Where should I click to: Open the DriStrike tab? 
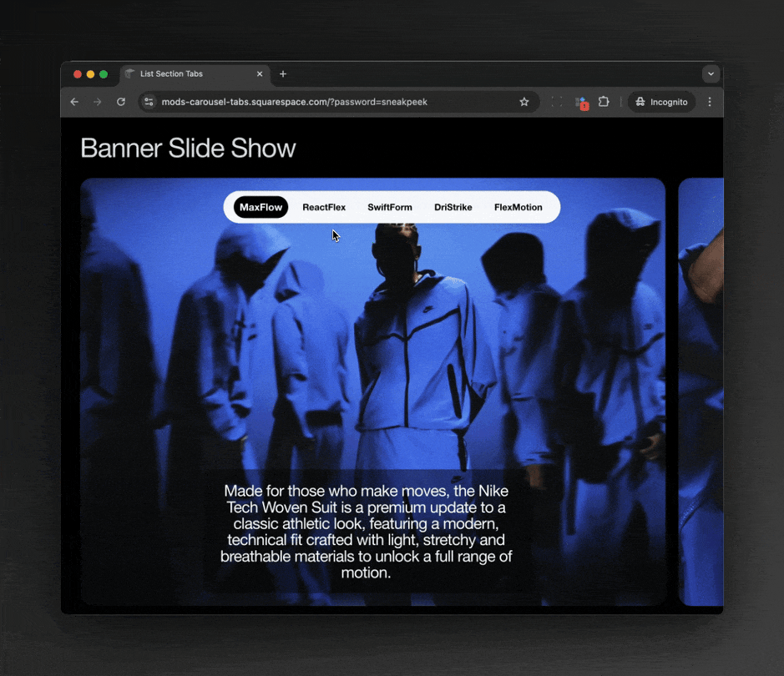tap(453, 207)
